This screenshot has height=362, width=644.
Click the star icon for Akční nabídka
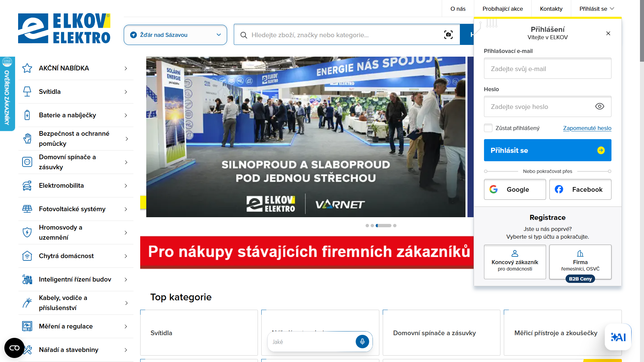coord(27,68)
